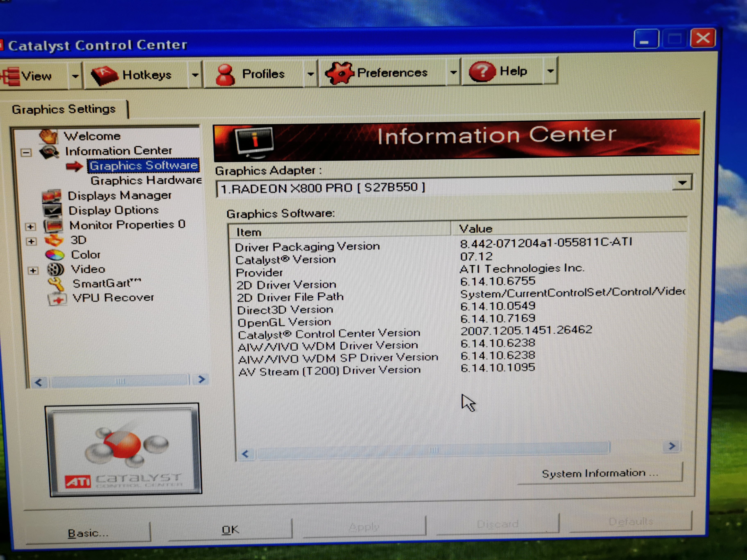Expand the Video tree node
The image size is (747, 560).
pyautogui.click(x=33, y=270)
